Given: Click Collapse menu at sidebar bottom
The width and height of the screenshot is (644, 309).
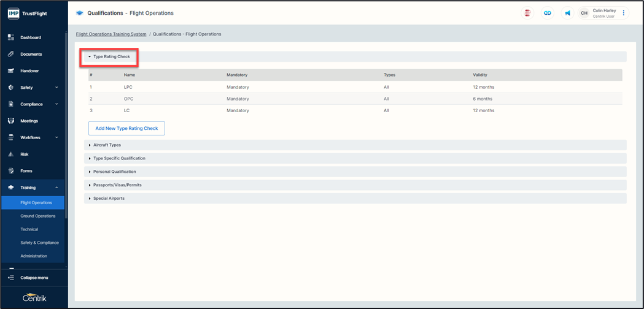Looking at the screenshot, I should pyautogui.click(x=34, y=278).
